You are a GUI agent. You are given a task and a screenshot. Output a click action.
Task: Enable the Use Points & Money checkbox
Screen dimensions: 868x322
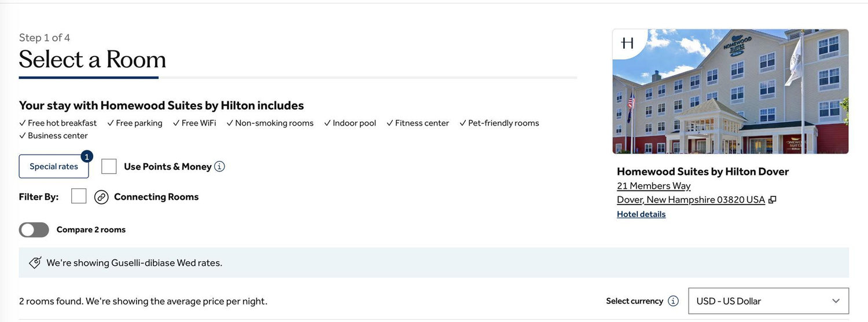[x=109, y=167]
